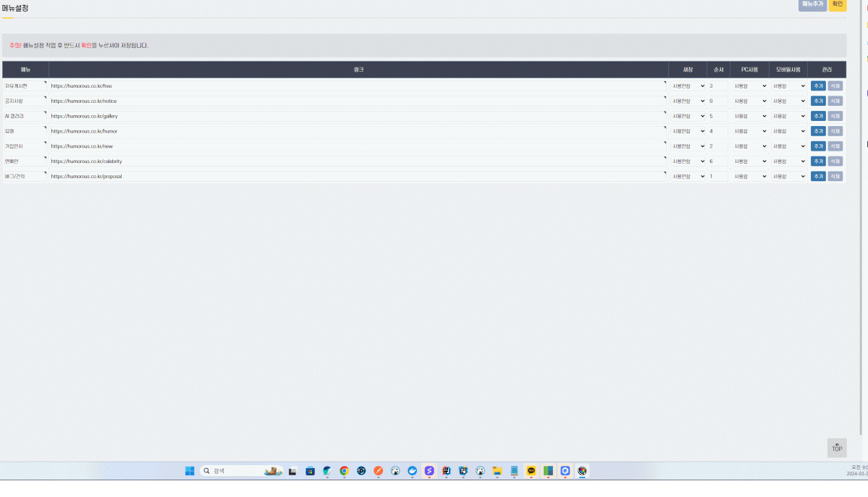Click the Windows Start button
Image resolution: width=868 pixels, height=497 pixels.
tap(190, 471)
